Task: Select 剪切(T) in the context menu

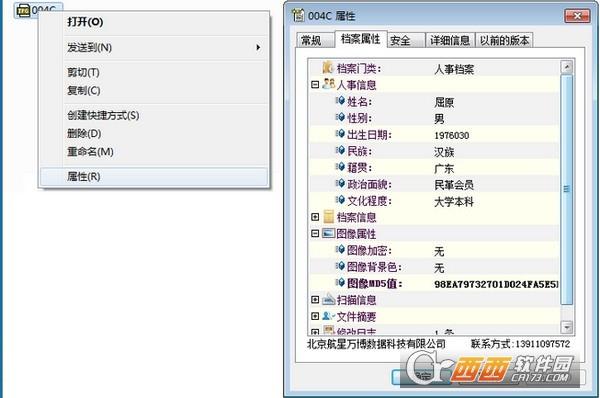Action: click(83, 72)
